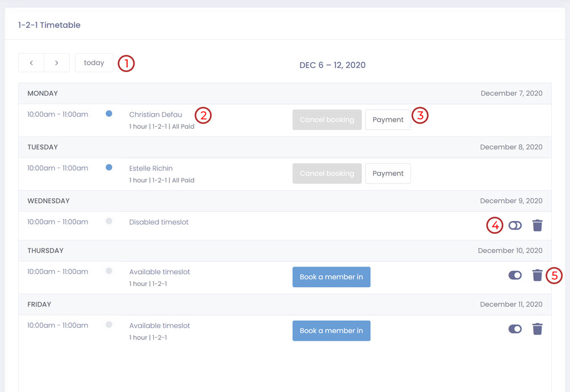Click the 1-2-1 Timetable heading
The width and height of the screenshot is (570, 392).
click(49, 25)
